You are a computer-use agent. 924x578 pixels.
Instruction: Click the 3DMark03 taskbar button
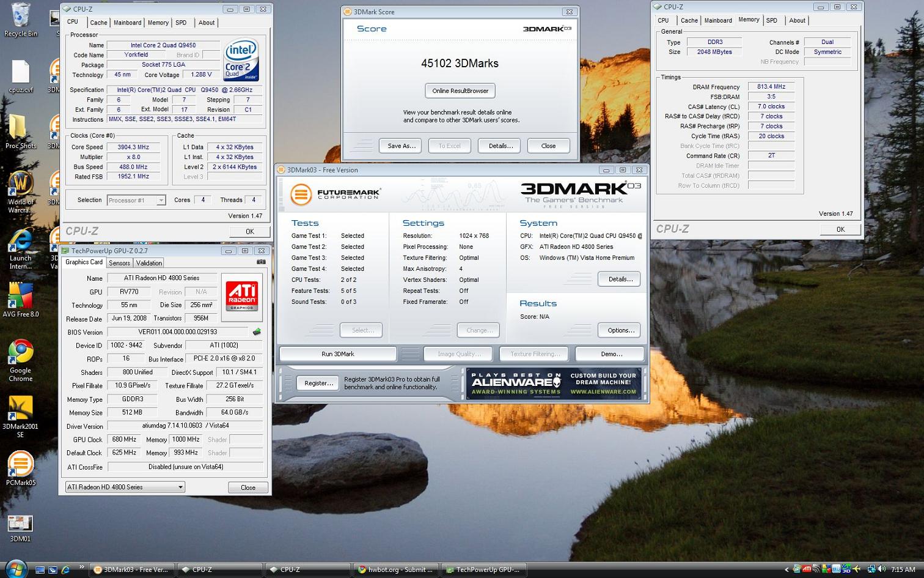point(132,569)
